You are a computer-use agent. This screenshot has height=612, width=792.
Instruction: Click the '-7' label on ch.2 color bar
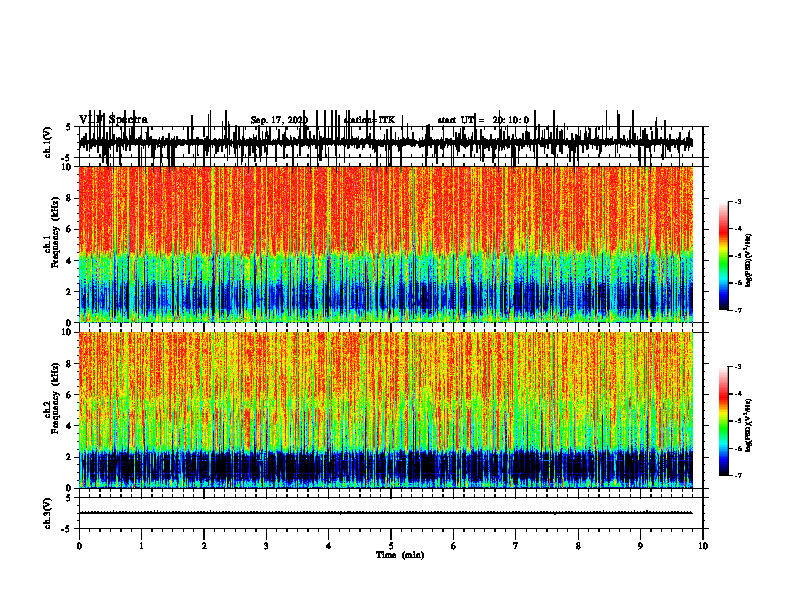coord(737,476)
